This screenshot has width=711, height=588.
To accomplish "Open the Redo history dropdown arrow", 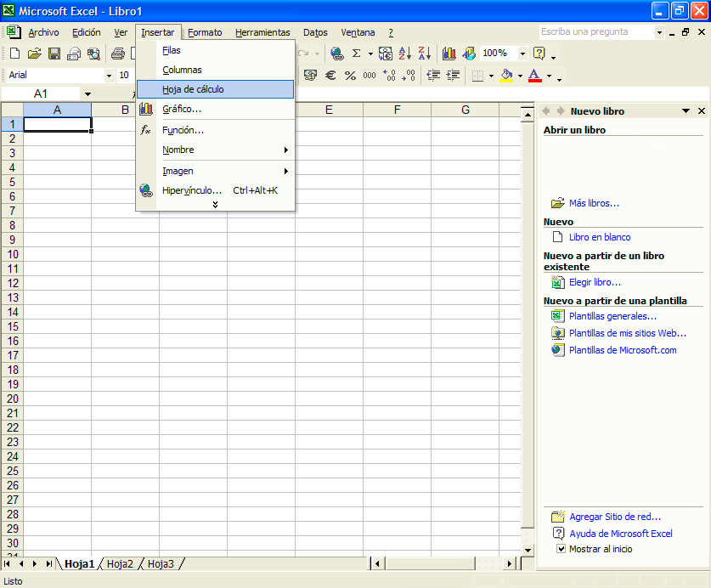I will pos(317,54).
